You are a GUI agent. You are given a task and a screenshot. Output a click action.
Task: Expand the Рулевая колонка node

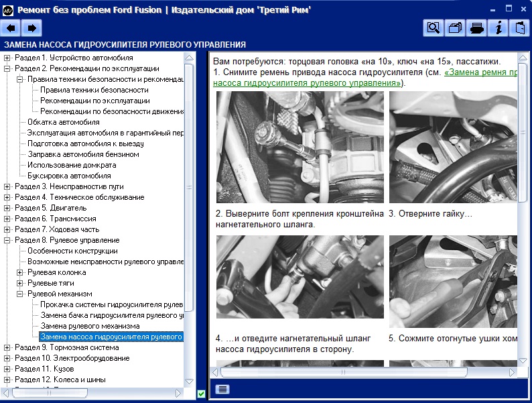point(19,273)
